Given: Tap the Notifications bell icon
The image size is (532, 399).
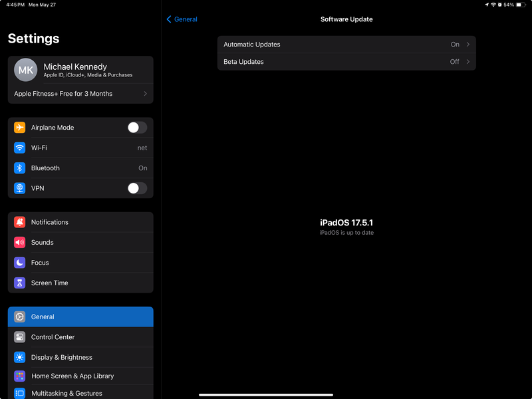Looking at the screenshot, I should coord(20,222).
